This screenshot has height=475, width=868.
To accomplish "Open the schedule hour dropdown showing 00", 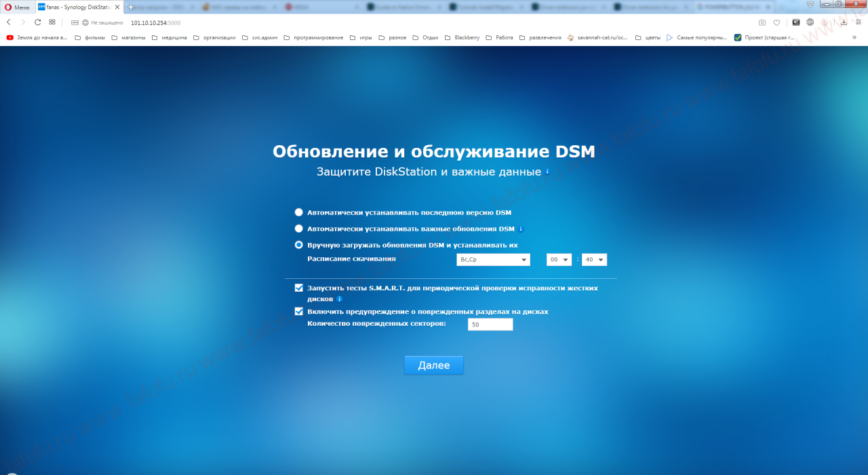I will click(559, 260).
